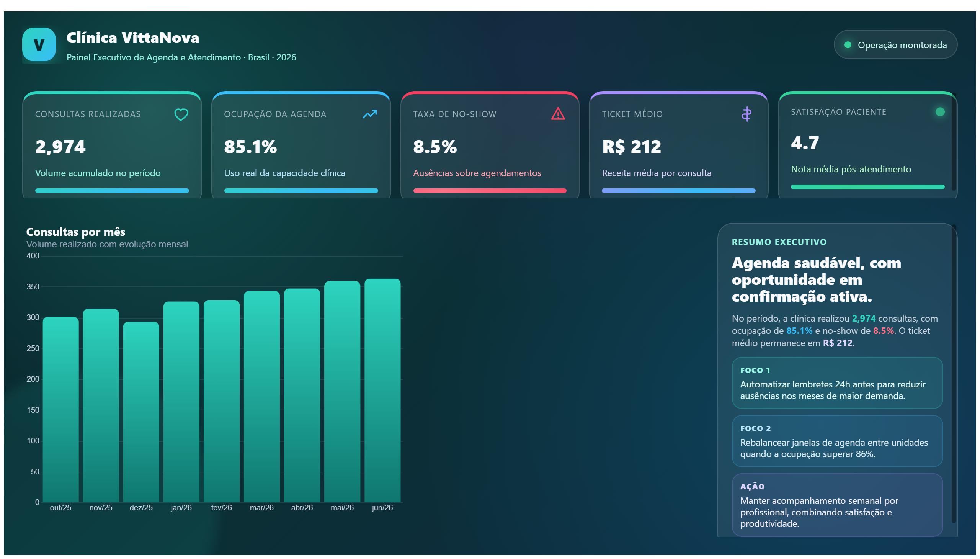Select the dez/25 bar in chart
980x559 pixels.
[141, 412]
